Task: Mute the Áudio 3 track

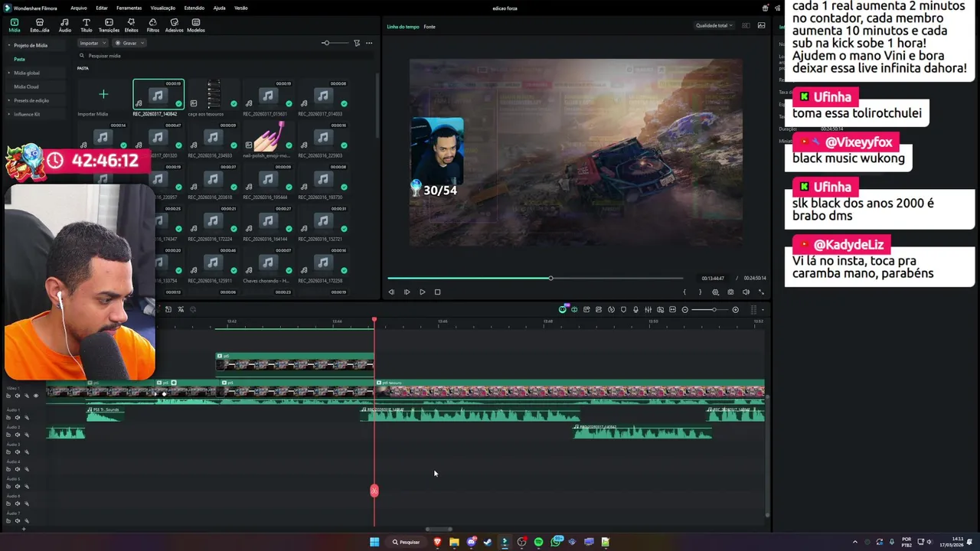Action: click(17, 452)
